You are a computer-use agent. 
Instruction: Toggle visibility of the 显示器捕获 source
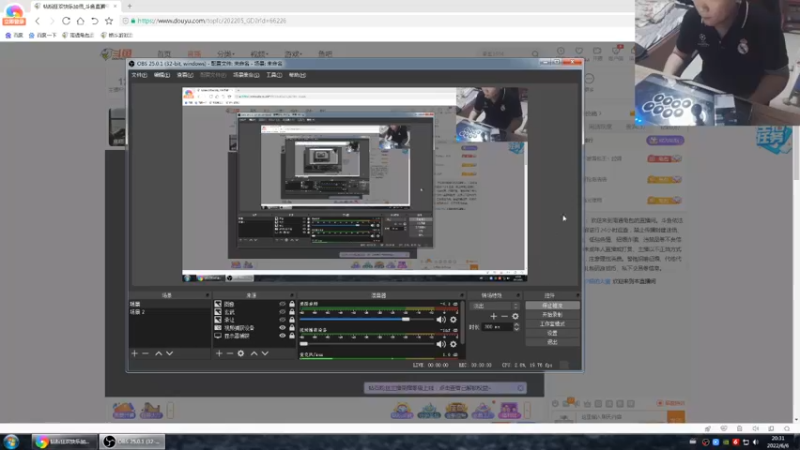(x=282, y=336)
